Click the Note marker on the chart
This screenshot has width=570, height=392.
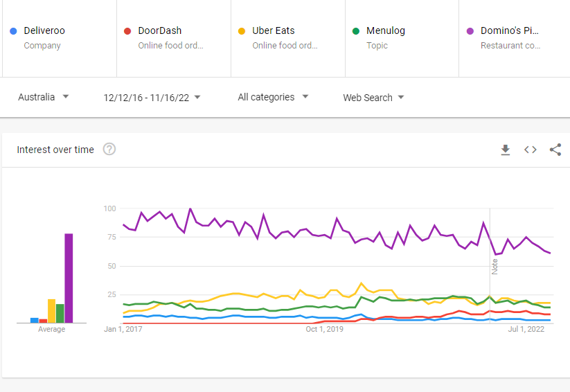click(x=495, y=267)
